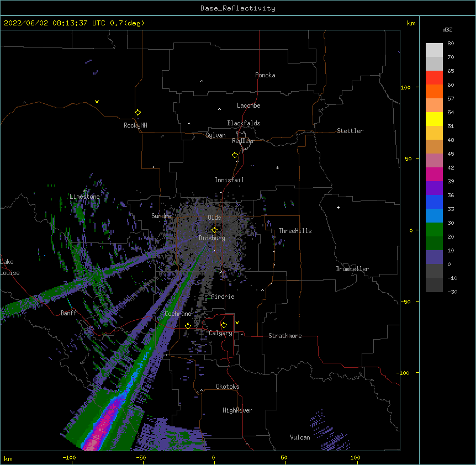The image size is (476, 465).
Task: Pick the magenta 39-42 dBZ legend color
Action: (x=434, y=174)
